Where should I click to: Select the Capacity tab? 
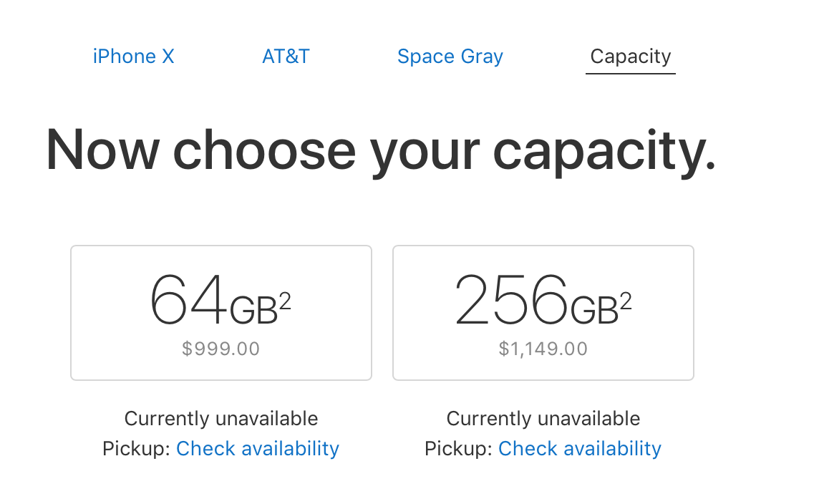point(631,57)
